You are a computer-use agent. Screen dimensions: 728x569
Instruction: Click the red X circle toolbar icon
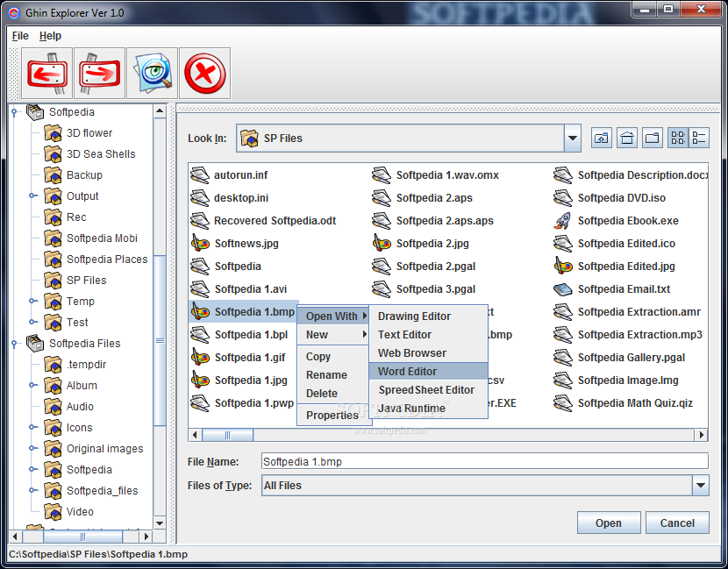(x=204, y=74)
